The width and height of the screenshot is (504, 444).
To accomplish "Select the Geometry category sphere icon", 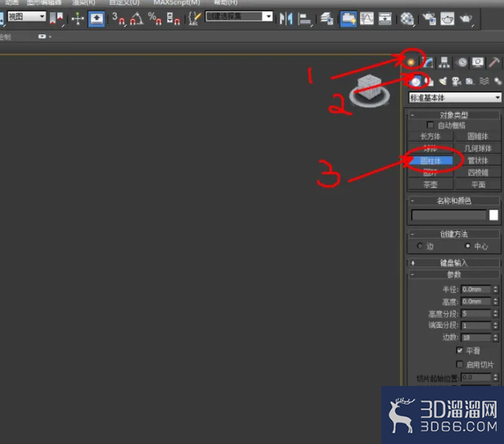I will (x=416, y=82).
